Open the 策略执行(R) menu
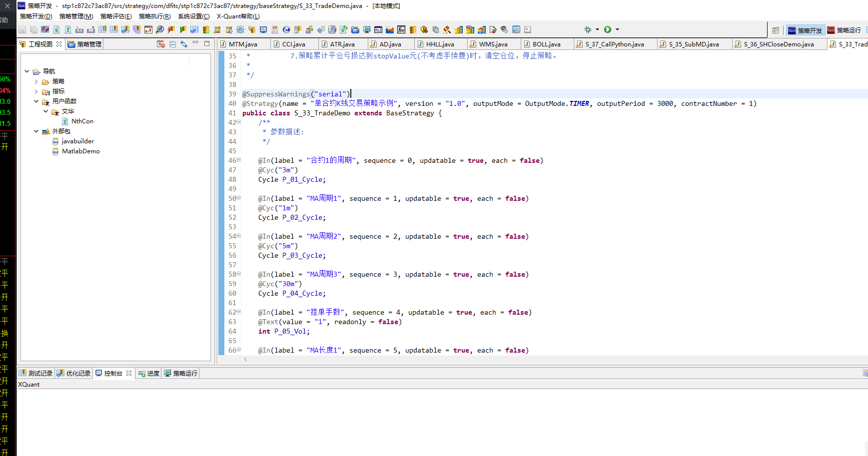This screenshot has width=868, height=456. (155, 16)
